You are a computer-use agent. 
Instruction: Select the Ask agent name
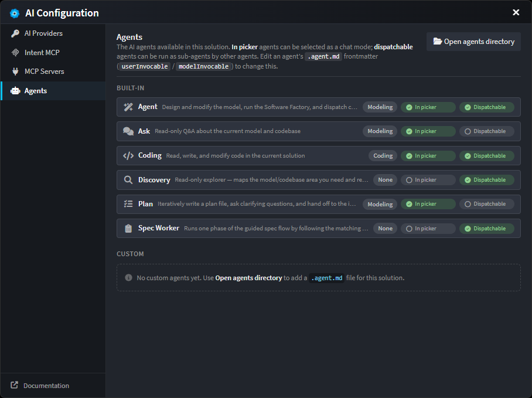pos(144,131)
